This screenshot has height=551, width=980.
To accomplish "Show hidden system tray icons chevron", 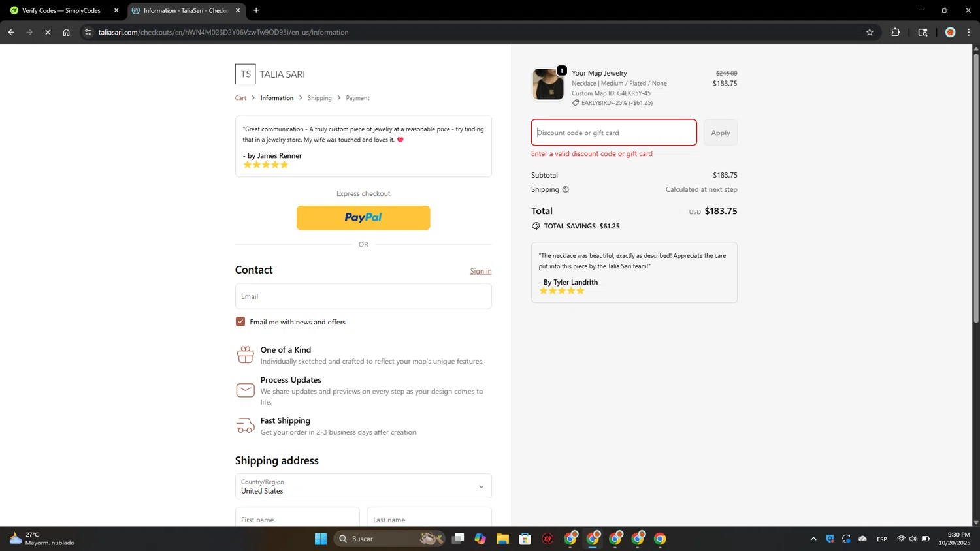I will (813, 539).
